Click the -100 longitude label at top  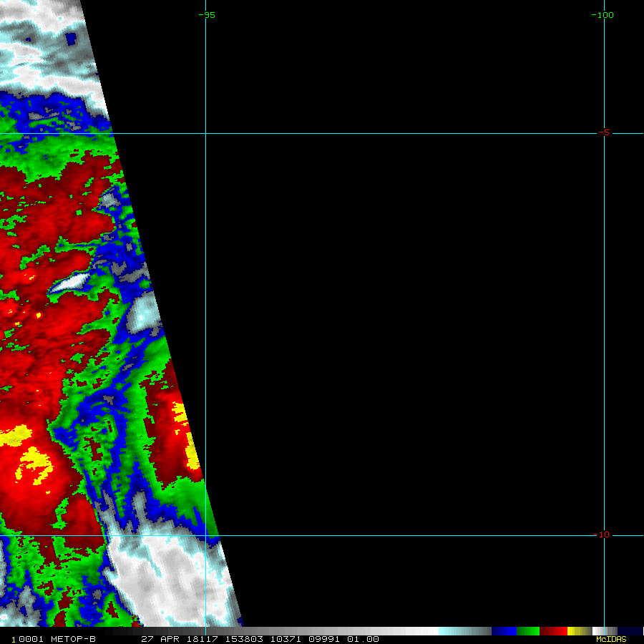click(x=602, y=15)
